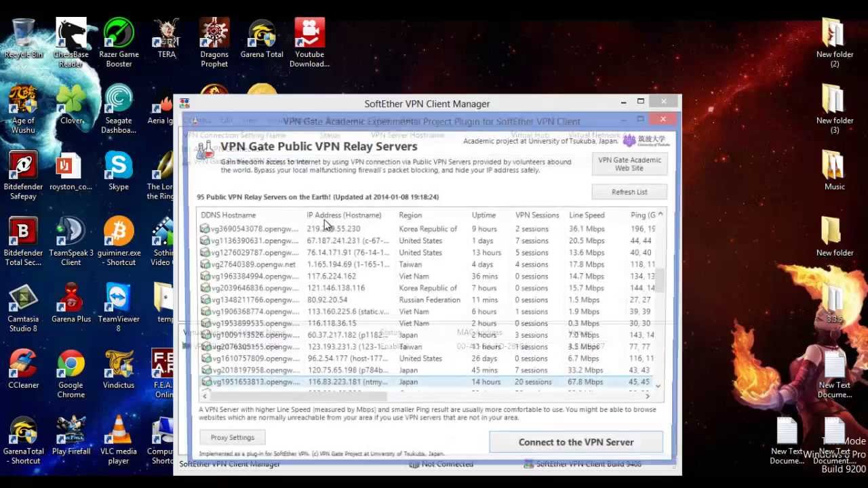
Task: Click the Seagate Dashboard shortcut
Action: coord(119,109)
